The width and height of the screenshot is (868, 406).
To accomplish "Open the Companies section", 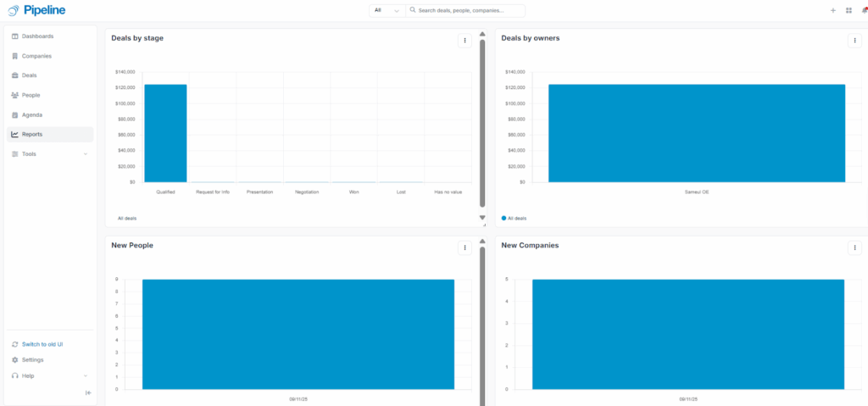I will [x=36, y=56].
